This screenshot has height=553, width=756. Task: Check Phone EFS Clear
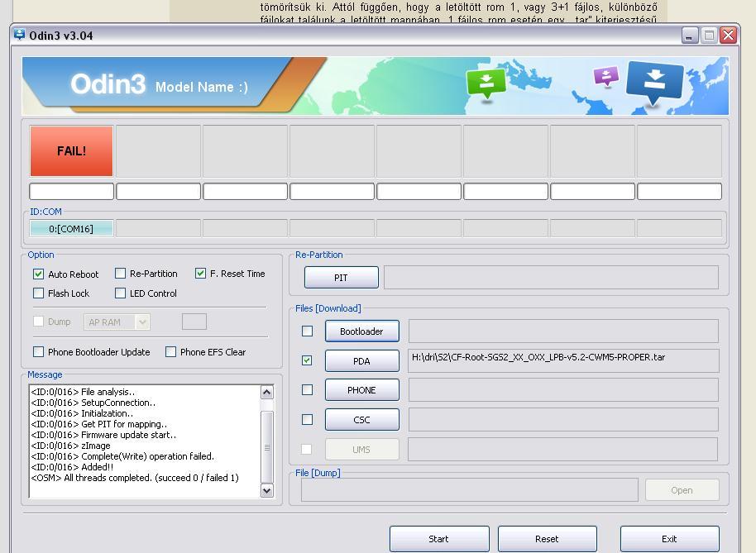[x=170, y=352]
